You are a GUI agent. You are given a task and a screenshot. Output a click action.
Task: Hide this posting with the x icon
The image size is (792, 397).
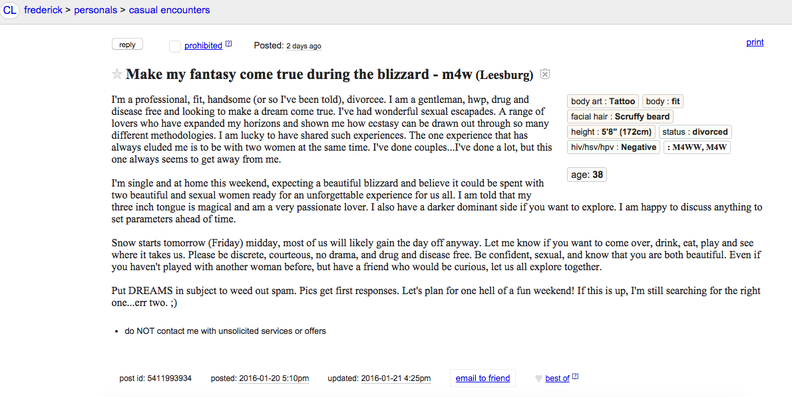544,74
